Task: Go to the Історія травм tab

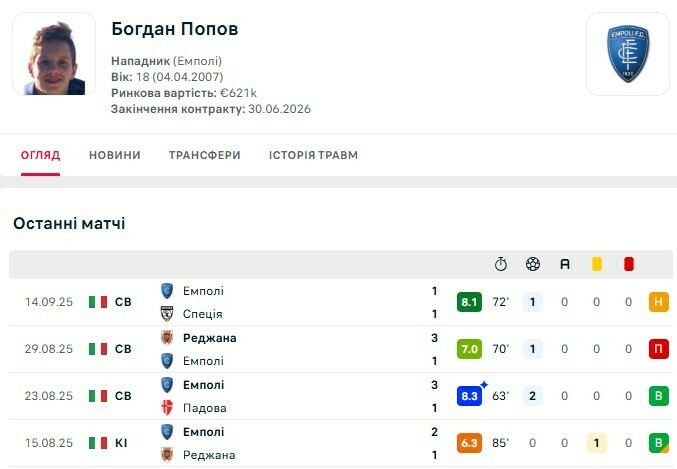Action: [313, 155]
